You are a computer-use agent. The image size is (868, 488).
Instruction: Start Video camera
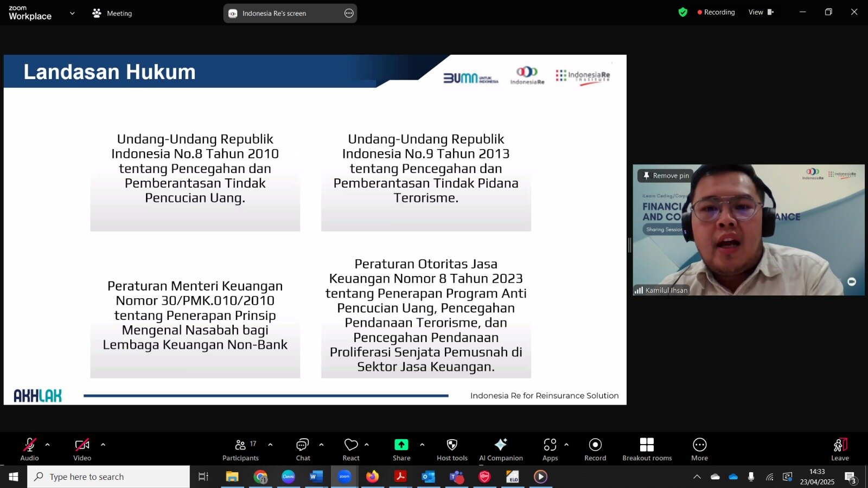pos(82,449)
